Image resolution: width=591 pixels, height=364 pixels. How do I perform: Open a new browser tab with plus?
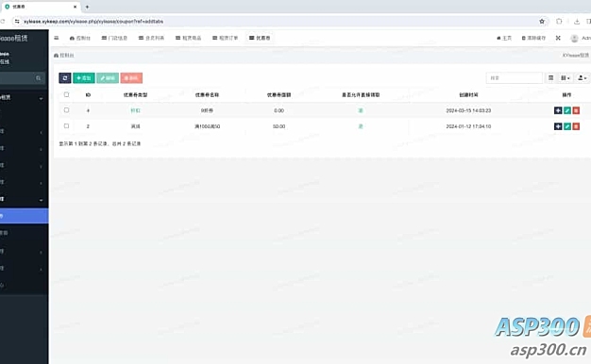(87, 7)
